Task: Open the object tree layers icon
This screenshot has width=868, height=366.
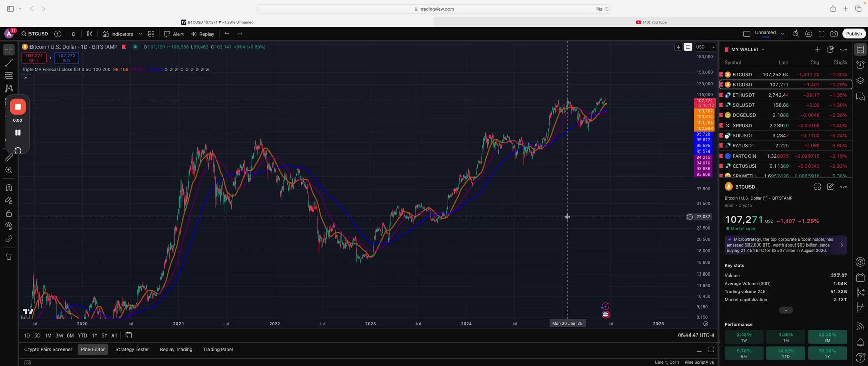Action: coord(860,81)
